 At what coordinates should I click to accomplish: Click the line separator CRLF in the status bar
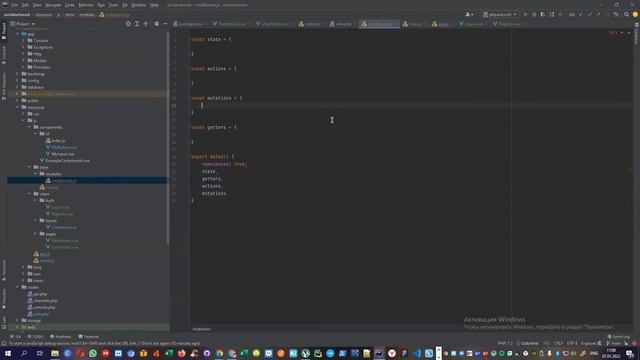click(558, 343)
